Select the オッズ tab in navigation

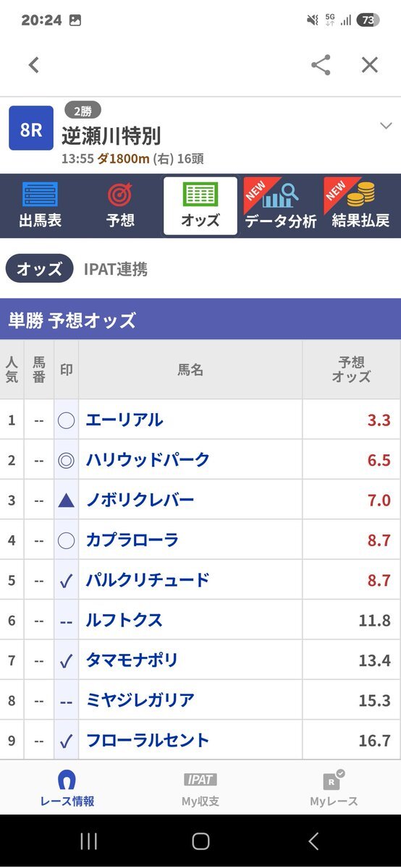(200, 205)
